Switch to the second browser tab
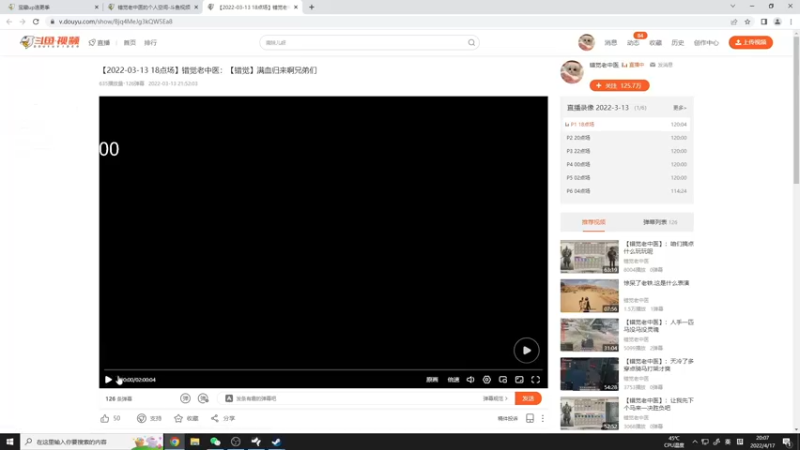 click(153, 7)
